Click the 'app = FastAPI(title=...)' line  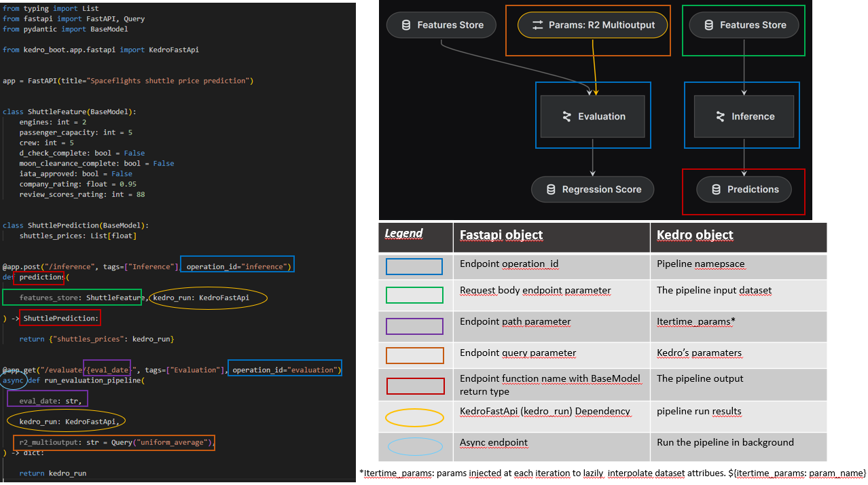128,81
